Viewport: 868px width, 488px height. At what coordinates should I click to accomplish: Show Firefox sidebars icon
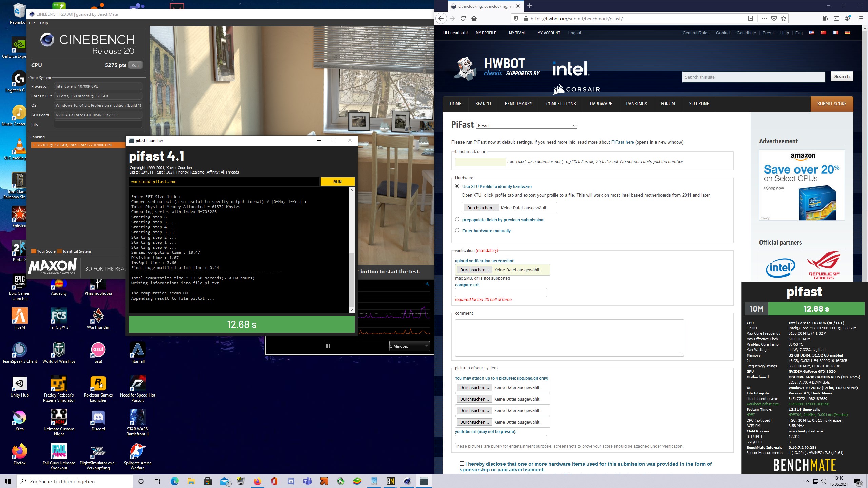(x=836, y=19)
